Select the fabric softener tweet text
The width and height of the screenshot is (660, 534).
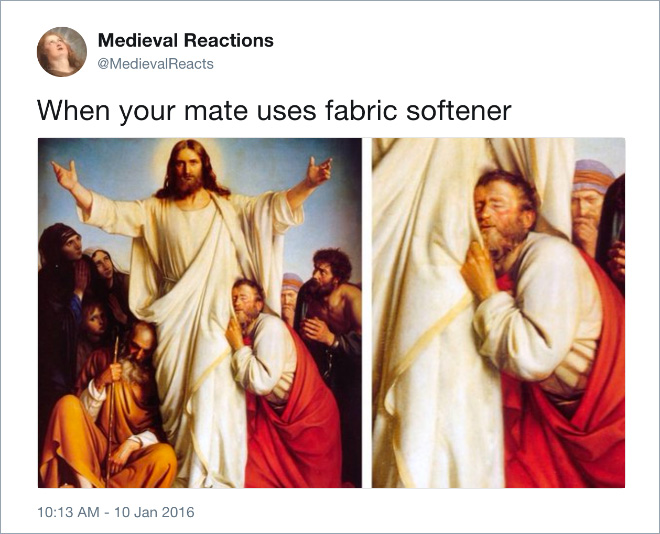point(274,111)
